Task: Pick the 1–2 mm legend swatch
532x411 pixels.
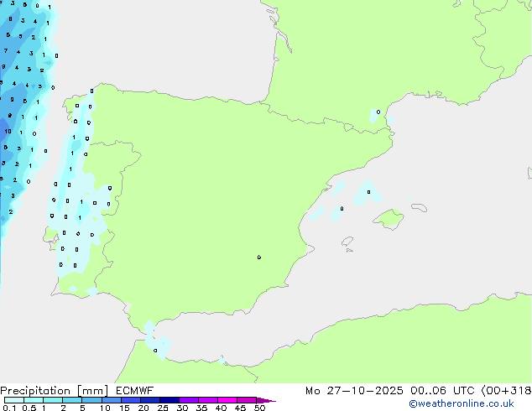Action: click(53, 400)
